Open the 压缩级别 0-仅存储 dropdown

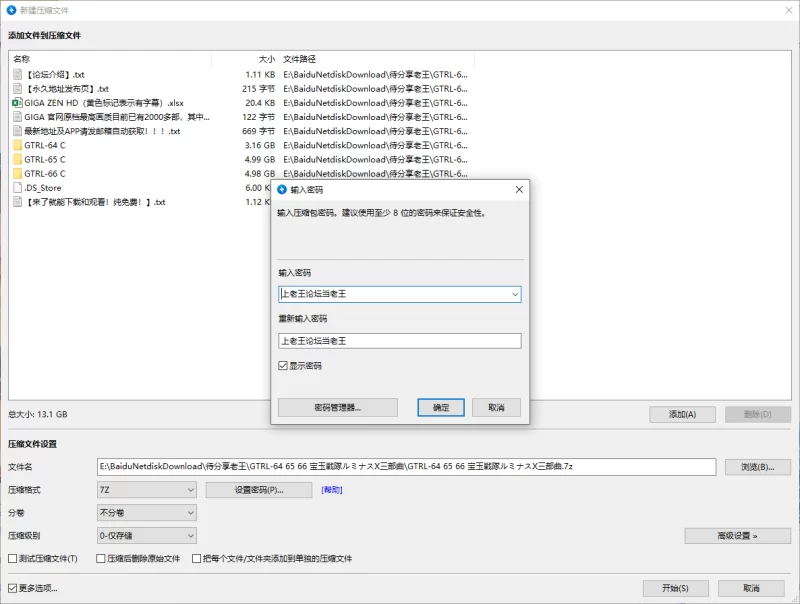[147, 536]
